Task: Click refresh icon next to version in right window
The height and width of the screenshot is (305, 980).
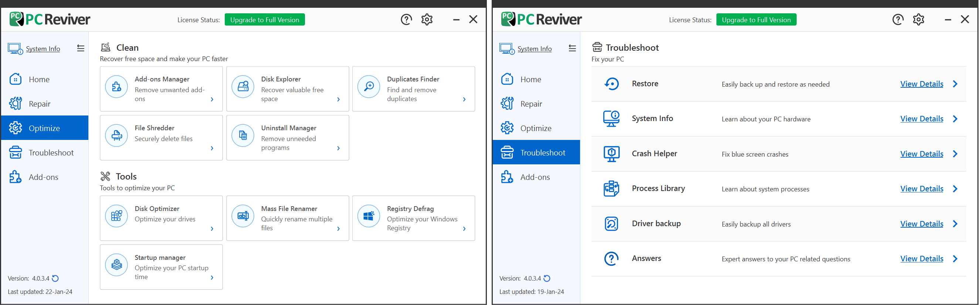Action: click(547, 278)
